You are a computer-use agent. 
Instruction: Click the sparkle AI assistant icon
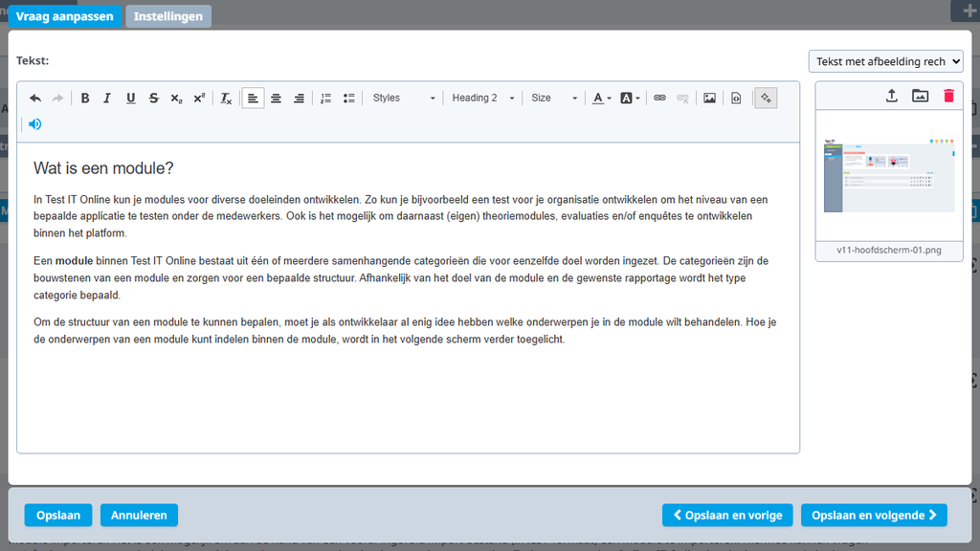click(x=766, y=99)
